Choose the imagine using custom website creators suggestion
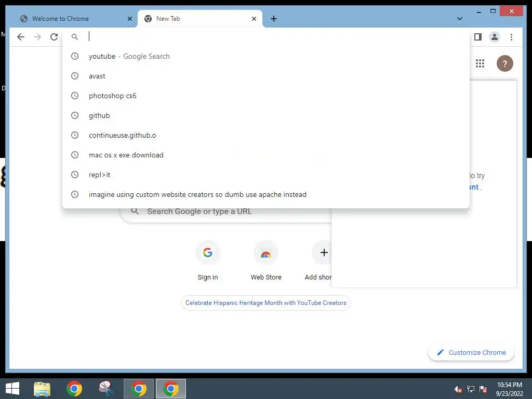The image size is (532, 399). pyautogui.click(x=266, y=194)
